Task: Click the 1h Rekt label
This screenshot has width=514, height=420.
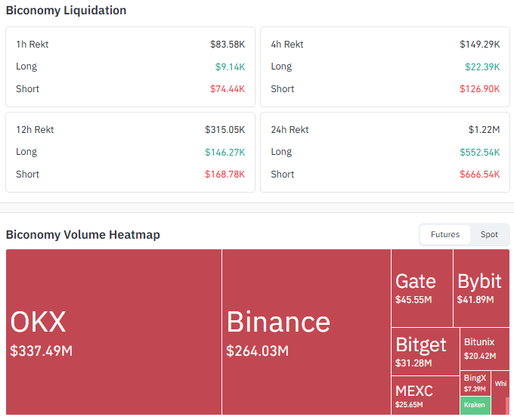Action: (x=32, y=45)
